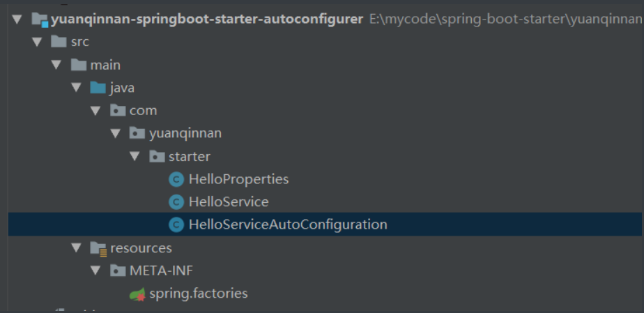This screenshot has width=644, height=313.
Task: Collapse the main folder arrow
Action: point(56,65)
